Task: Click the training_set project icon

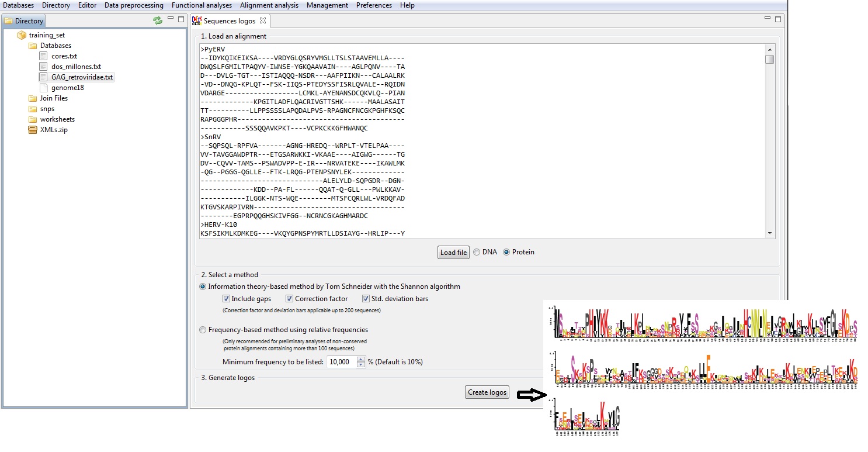Action: coord(22,35)
